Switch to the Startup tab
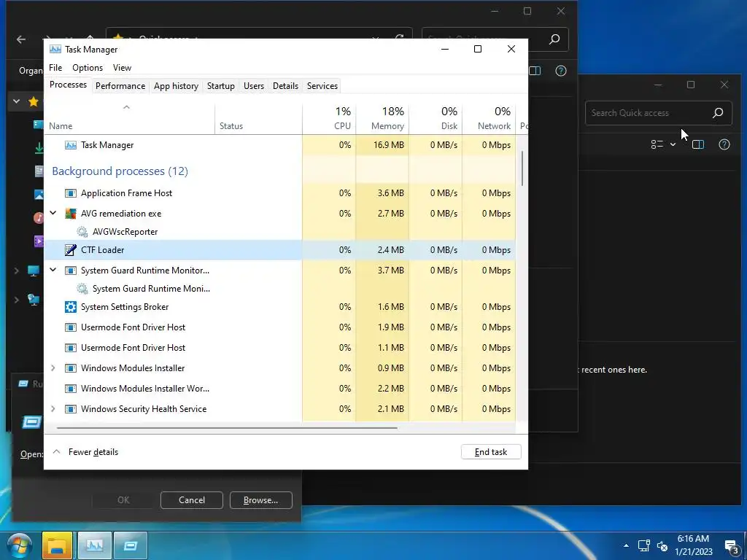This screenshot has height=560, width=747. [220, 86]
